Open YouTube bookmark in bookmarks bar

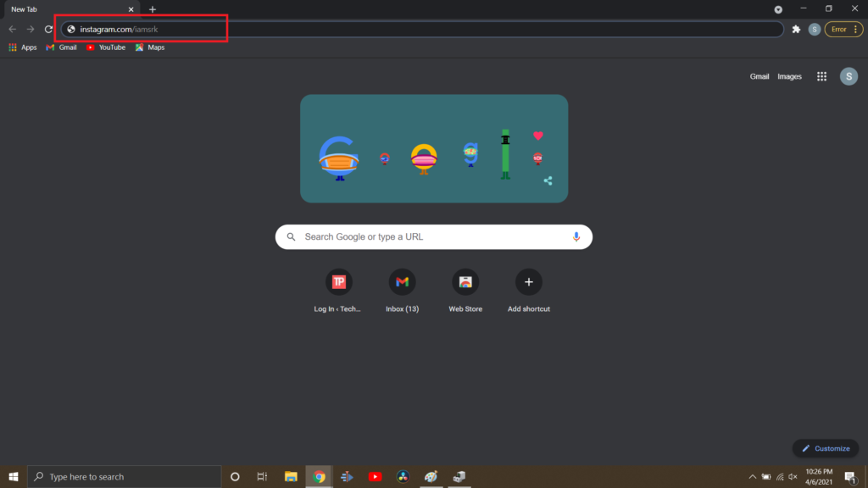106,47
